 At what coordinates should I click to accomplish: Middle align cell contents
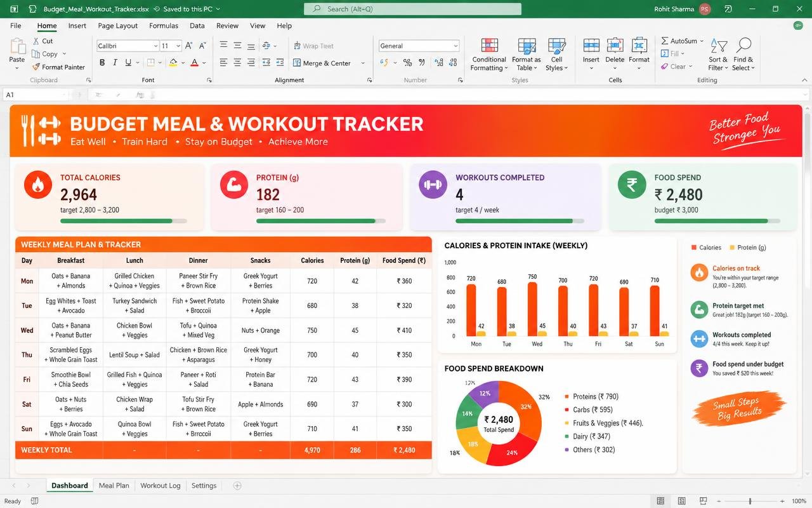point(237,46)
